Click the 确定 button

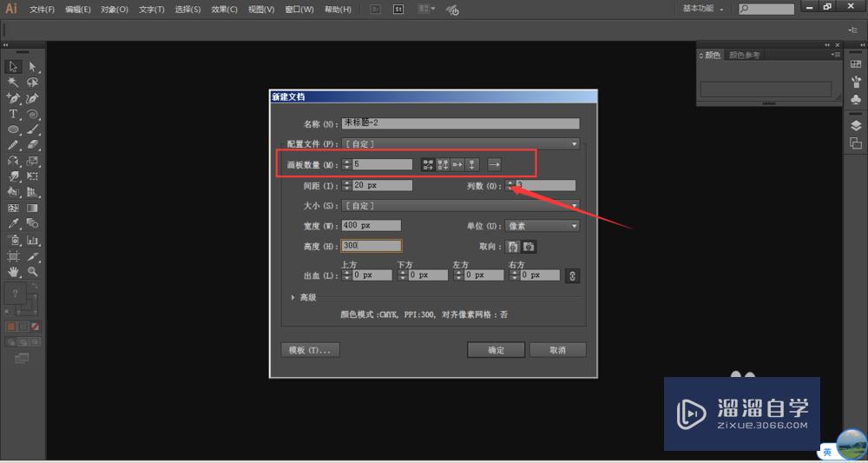[x=496, y=350]
